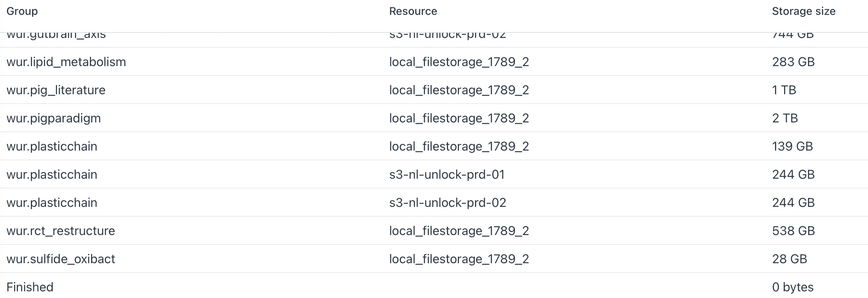Click the 538 GB storage value
The image size is (868, 298).
coord(793,231)
